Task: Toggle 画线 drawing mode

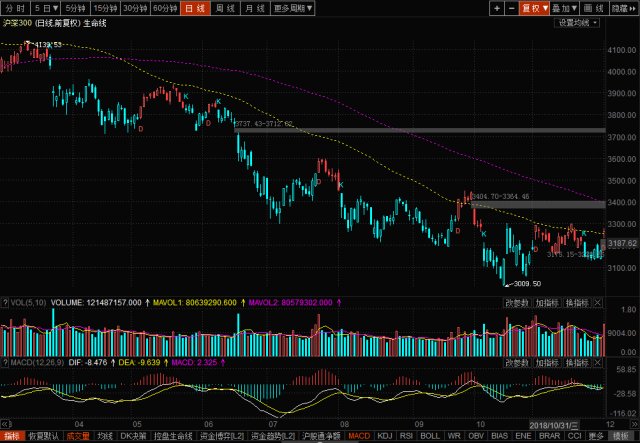Action: (x=594, y=8)
